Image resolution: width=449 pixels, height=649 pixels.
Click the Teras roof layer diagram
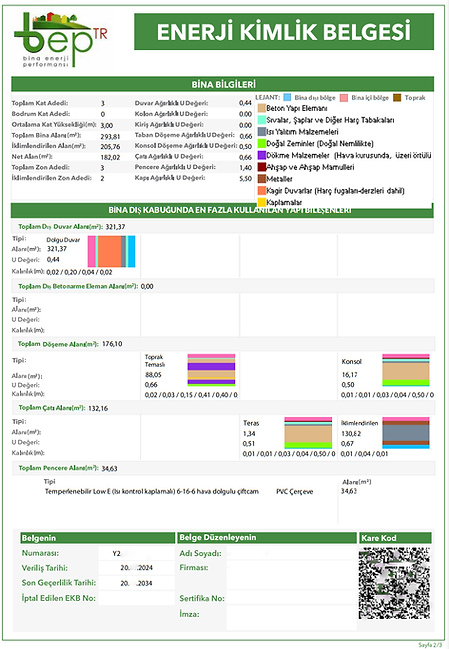tap(308, 433)
